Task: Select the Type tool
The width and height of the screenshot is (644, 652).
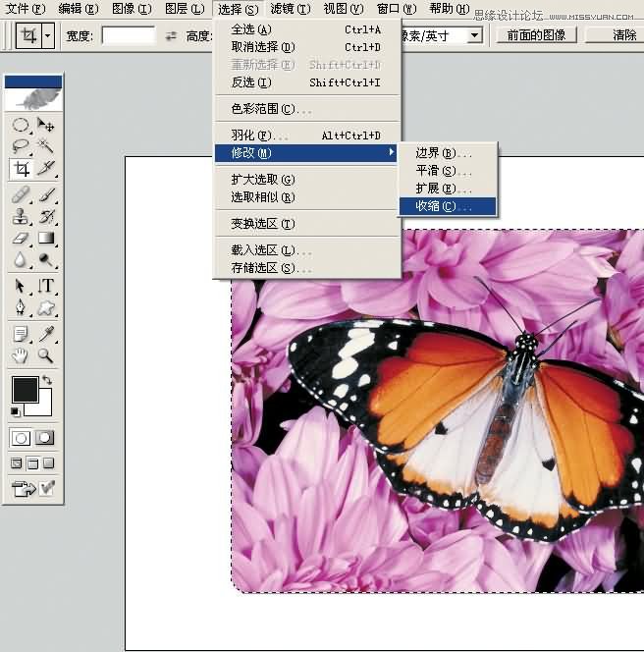Action: pyautogui.click(x=46, y=286)
